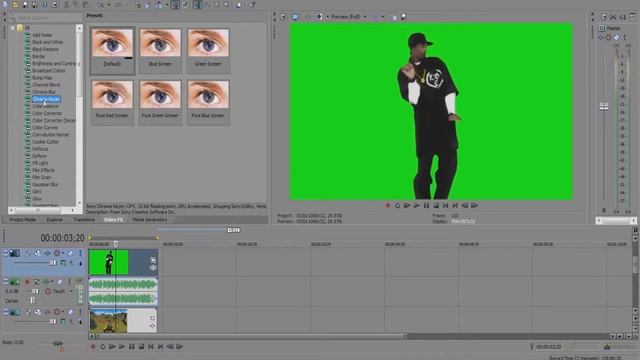
Task: Click Play under the video preview
Action: click(x=417, y=205)
